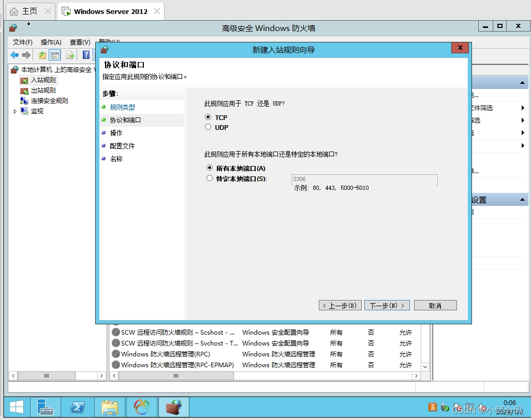Open the Action Center flag tray icon
This screenshot has height=420, width=531.
pos(457,407)
